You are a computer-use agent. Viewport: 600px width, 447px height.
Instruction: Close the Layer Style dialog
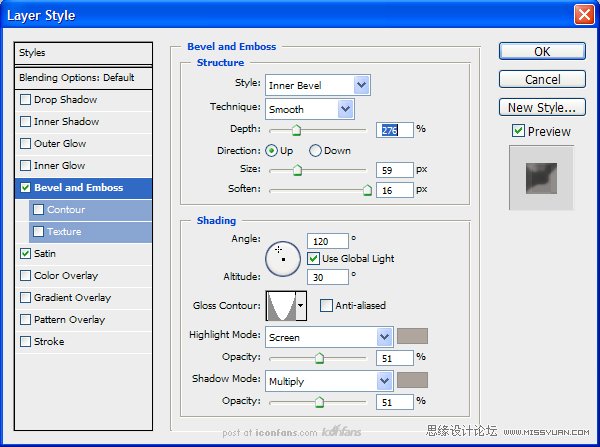pyautogui.click(x=584, y=15)
